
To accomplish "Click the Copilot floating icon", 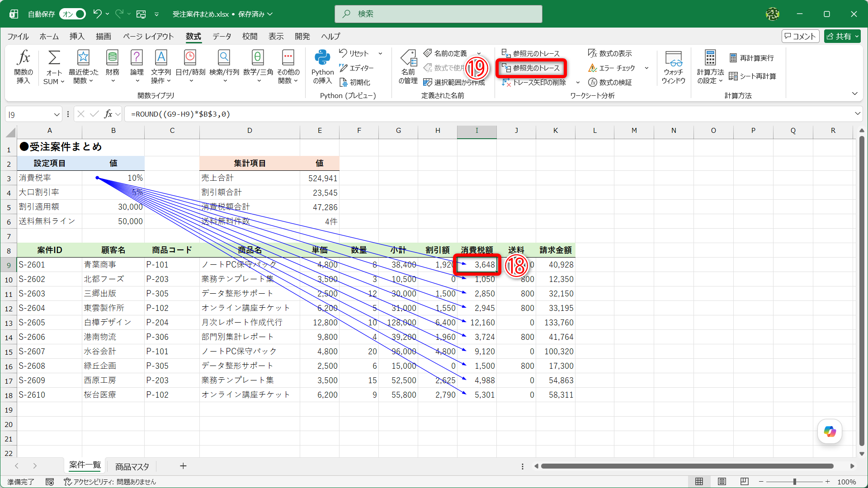I will point(830,432).
